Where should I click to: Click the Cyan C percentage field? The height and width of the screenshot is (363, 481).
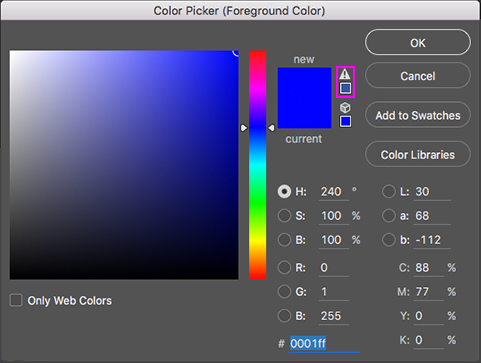point(429,268)
